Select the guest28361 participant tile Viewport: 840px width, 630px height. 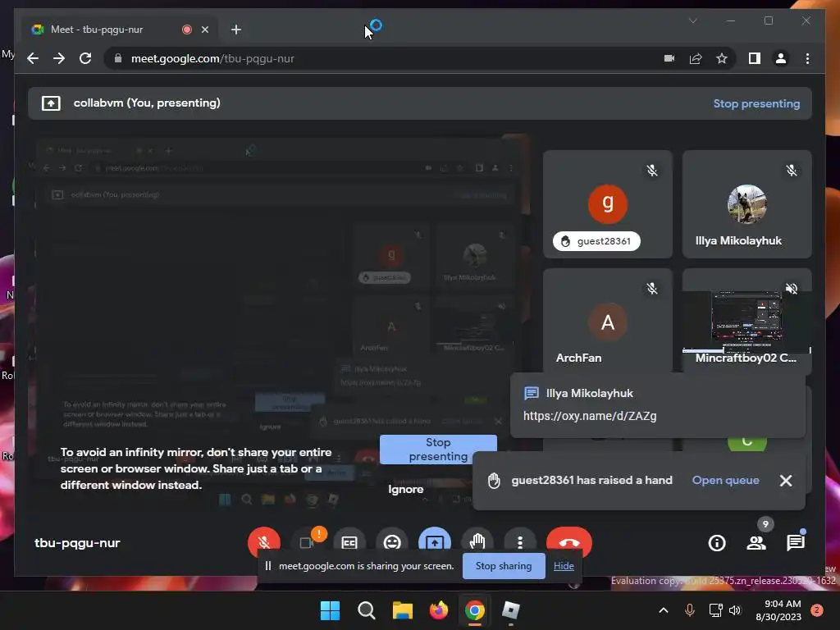608,204
